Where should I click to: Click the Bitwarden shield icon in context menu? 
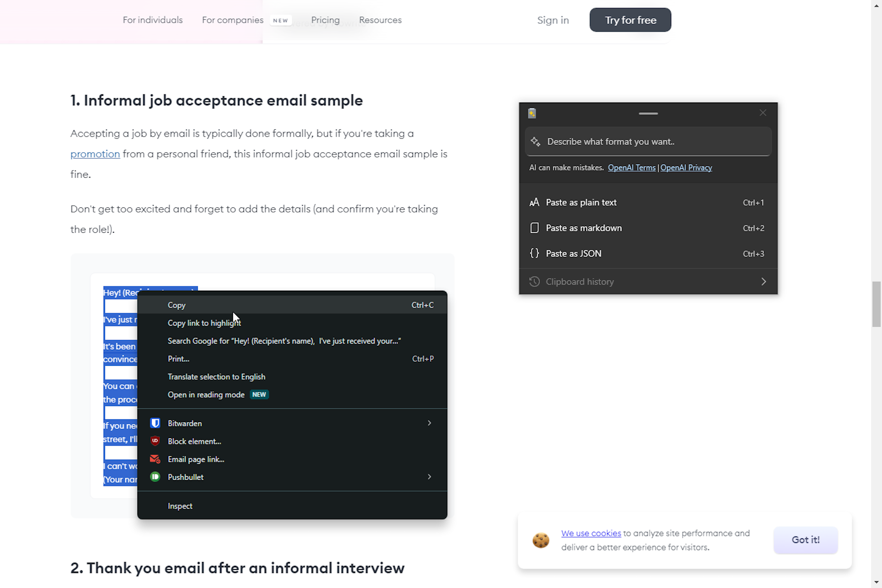pos(155,423)
